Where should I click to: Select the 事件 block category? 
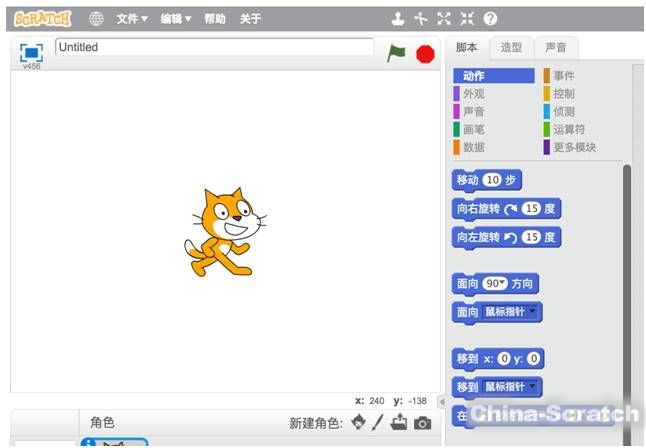pos(563,76)
